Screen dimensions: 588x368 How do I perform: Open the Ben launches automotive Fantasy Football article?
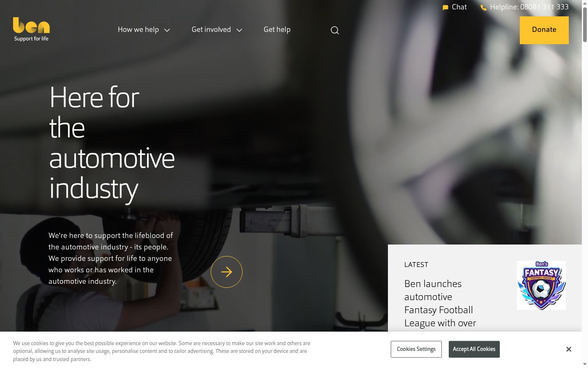[440, 303]
